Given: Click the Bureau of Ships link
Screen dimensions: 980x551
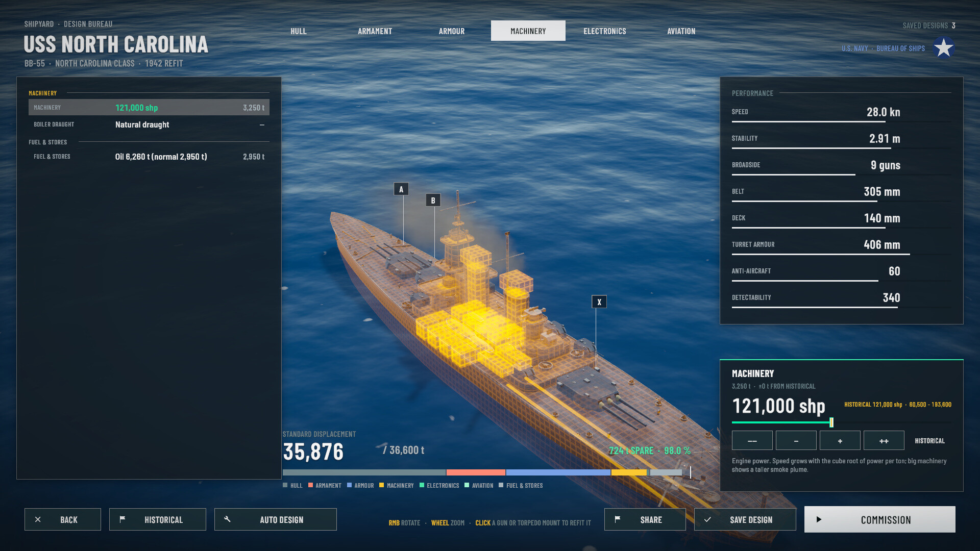Looking at the screenshot, I should (x=900, y=48).
